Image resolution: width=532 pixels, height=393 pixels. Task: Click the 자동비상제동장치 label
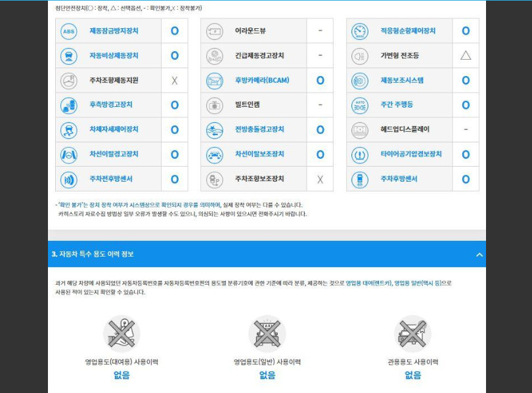tap(114, 56)
